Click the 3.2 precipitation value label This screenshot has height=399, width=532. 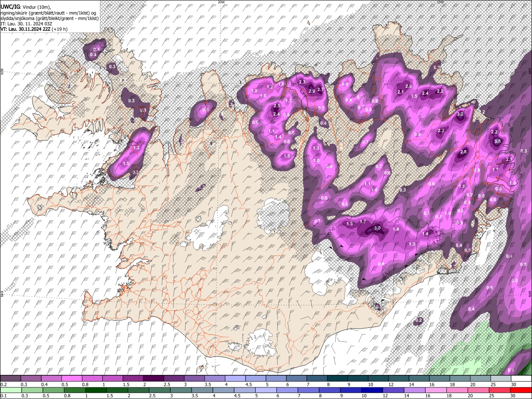pyautogui.click(x=460, y=114)
